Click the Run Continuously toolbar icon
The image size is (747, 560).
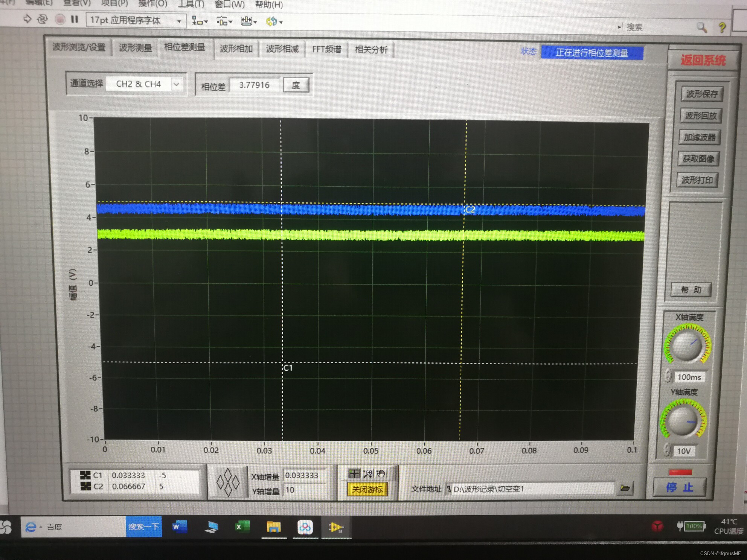coord(43,18)
